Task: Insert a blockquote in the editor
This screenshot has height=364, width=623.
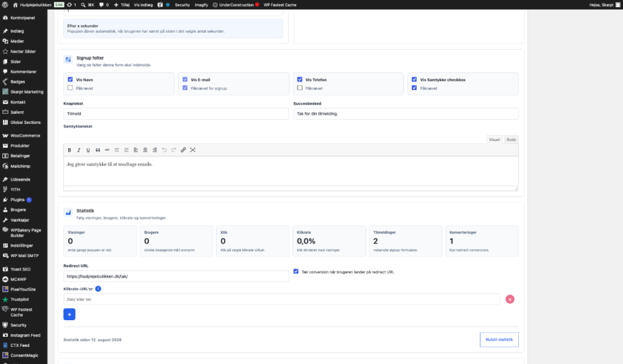Action: coord(98,150)
